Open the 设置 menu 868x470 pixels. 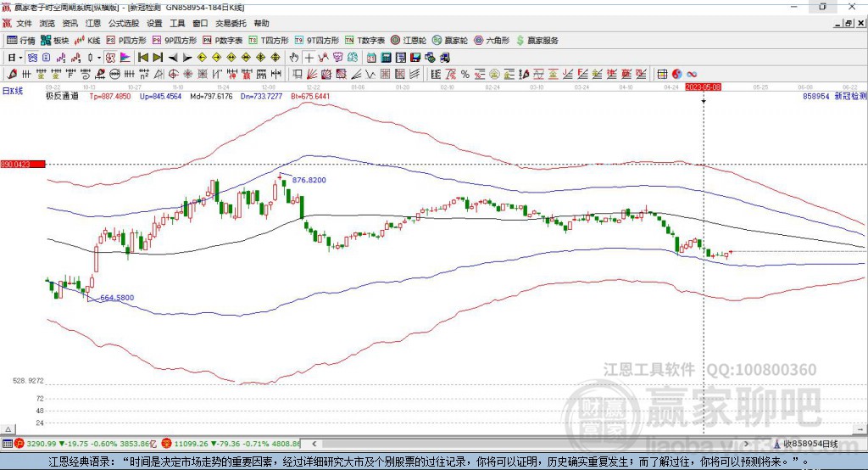(x=154, y=23)
